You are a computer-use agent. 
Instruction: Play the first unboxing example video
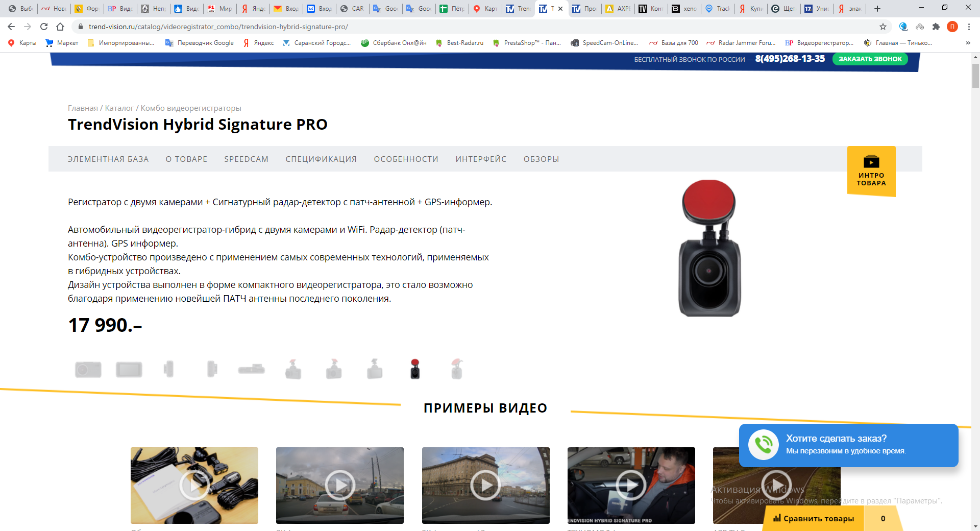194,485
